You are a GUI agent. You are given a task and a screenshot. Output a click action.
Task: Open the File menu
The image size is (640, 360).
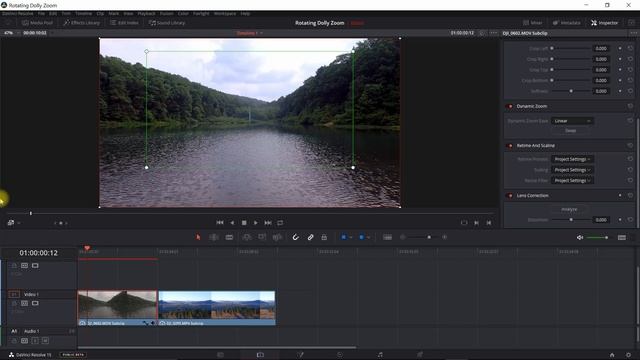pyautogui.click(x=41, y=13)
